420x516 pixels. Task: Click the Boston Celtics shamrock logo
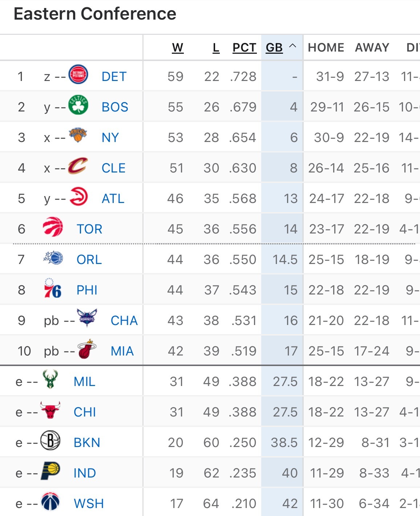[x=78, y=105]
